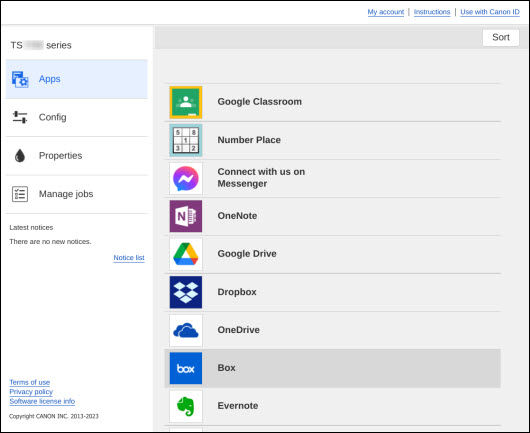Open the Dropbox app icon
Image resolution: width=530 pixels, height=433 pixels.
click(x=186, y=292)
